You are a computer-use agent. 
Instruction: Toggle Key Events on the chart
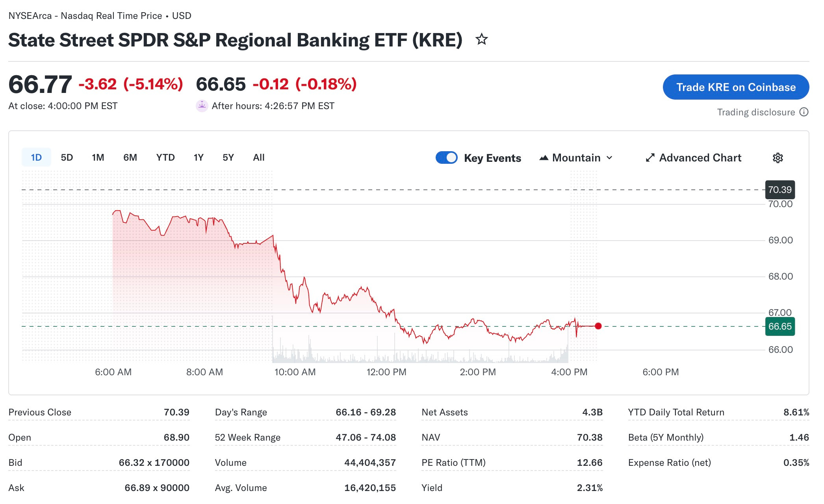[x=447, y=157]
